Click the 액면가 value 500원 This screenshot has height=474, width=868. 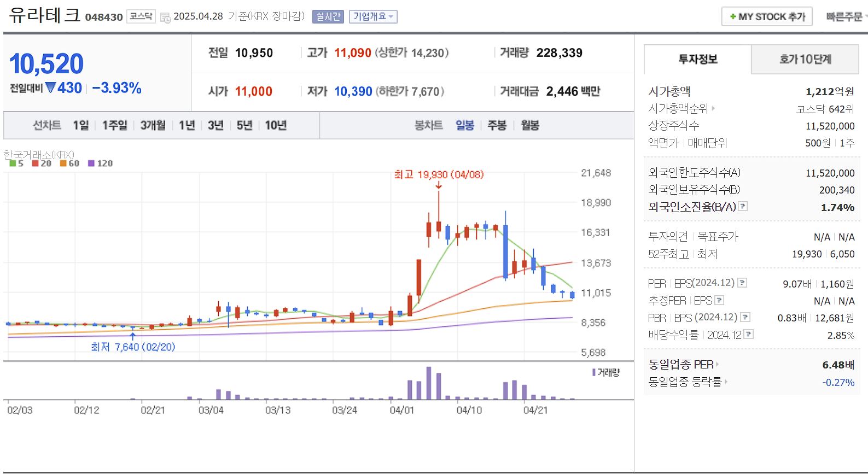[x=818, y=143]
